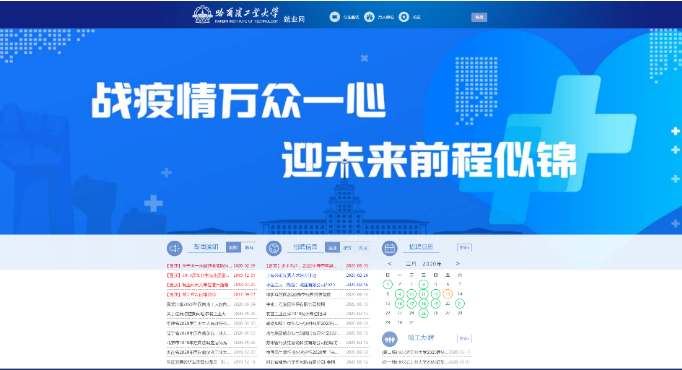This screenshot has height=370, width=682.
Task: Switch to the second tab under 重要通知
Action: [249, 247]
